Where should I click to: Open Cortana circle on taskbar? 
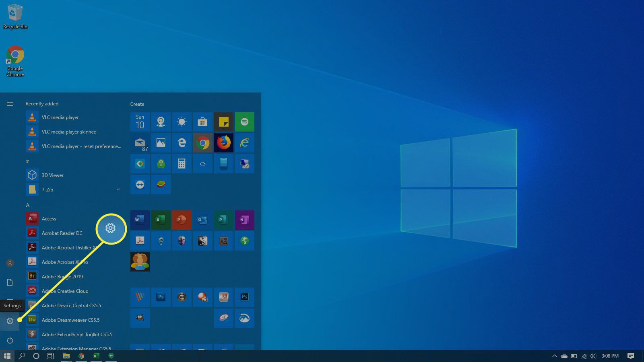pyautogui.click(x=36, y=356)
